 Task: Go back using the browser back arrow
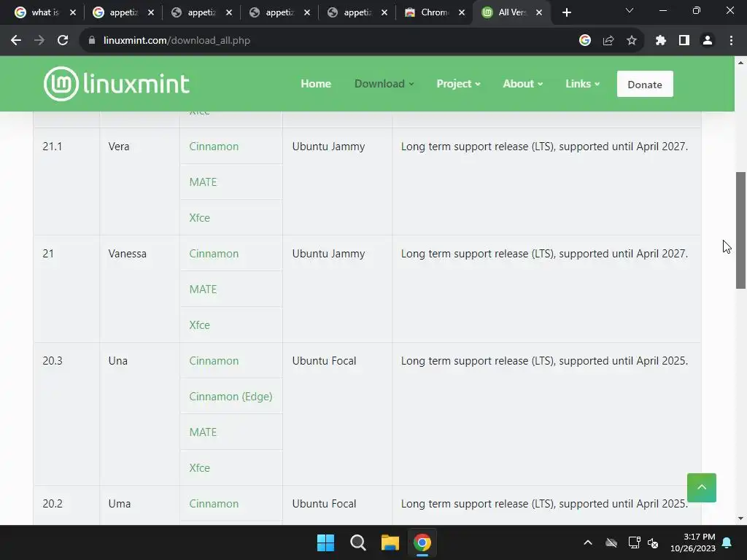(16, 41)
